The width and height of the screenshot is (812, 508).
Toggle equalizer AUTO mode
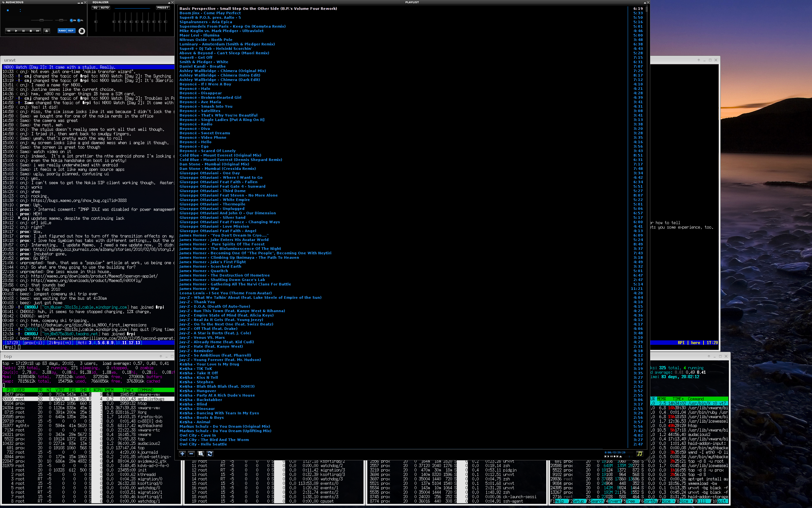[105, 8]
